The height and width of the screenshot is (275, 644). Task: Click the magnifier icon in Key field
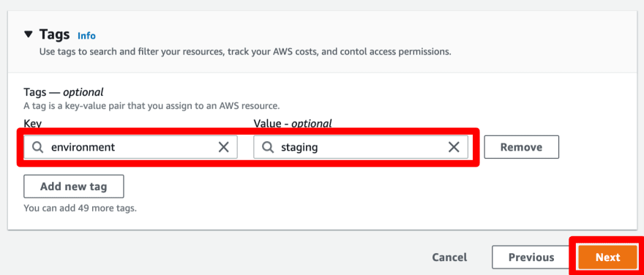tap(38, 147)
